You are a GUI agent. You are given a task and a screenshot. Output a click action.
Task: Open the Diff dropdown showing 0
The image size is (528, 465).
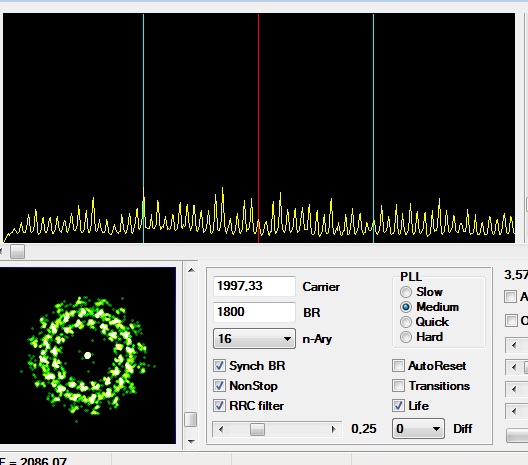tap(418, 429)
